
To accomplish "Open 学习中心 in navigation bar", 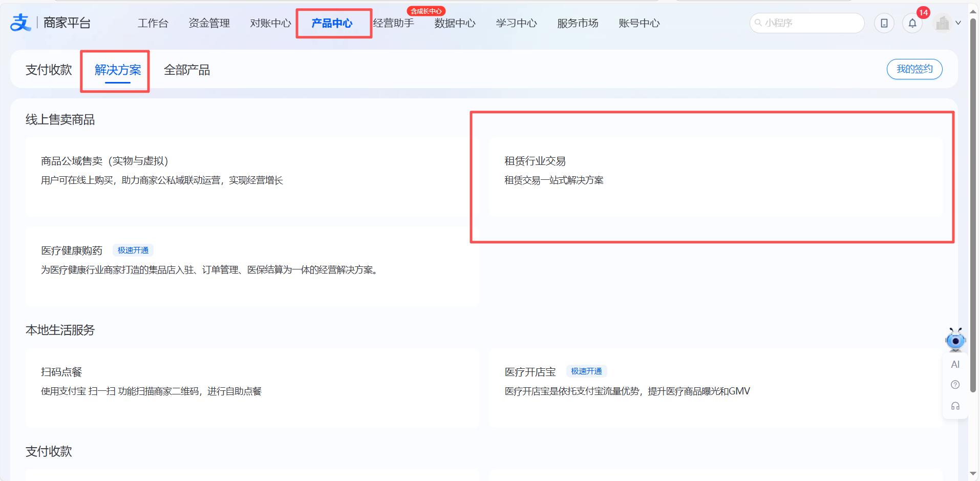I will [x=516, y=23].
